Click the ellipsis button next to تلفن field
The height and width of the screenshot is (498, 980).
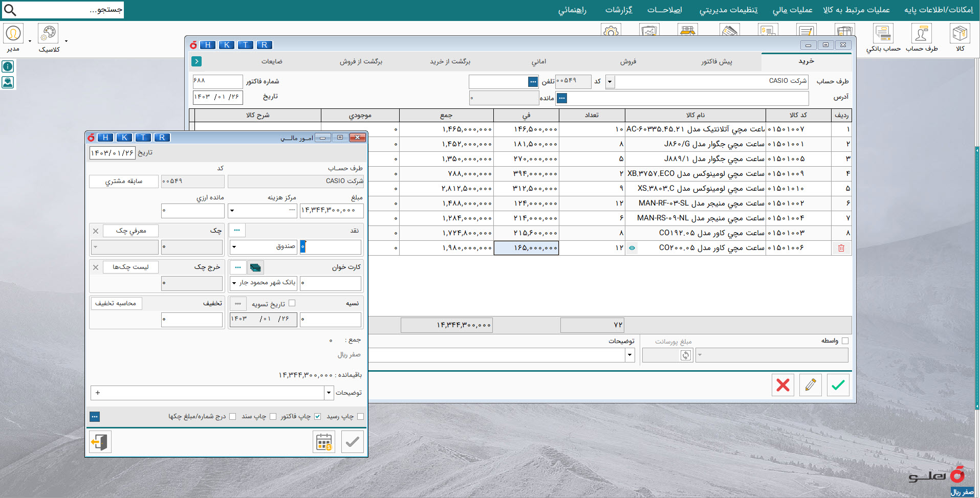coord(533,82)
